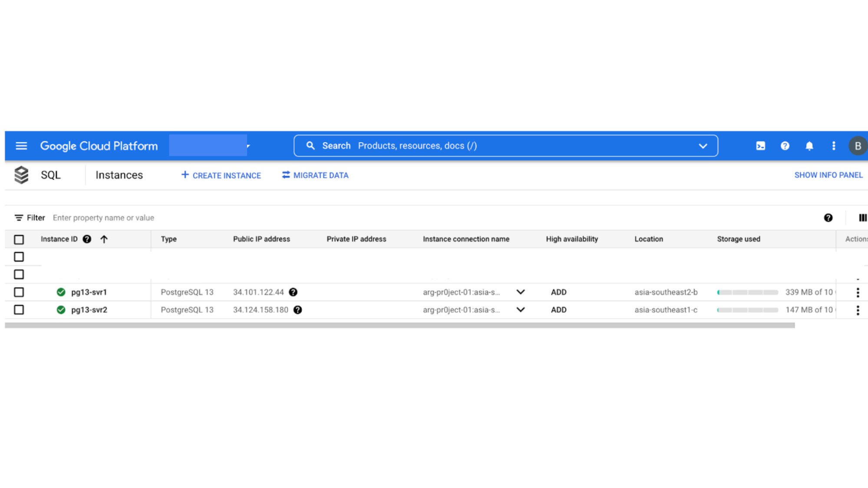The width and height of the screenshot is (868, 488).
Task: Activate Cloud Shell terminal icon
Action: point(761,146)
